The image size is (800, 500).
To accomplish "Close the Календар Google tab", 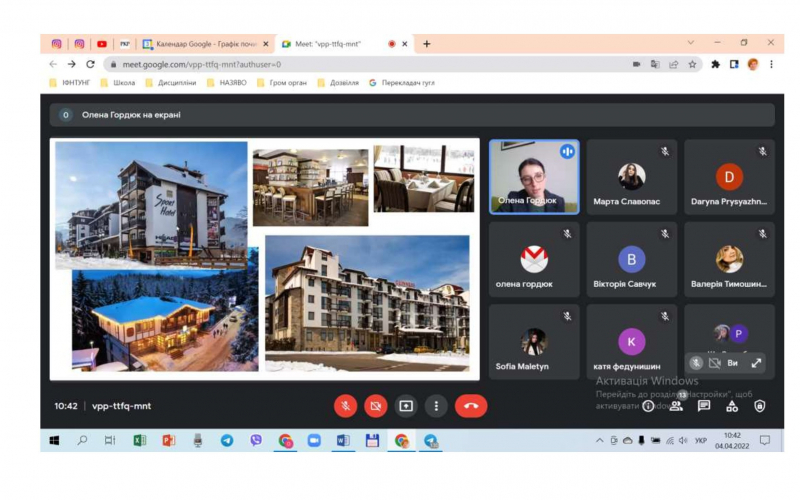I will coord(266,44).
